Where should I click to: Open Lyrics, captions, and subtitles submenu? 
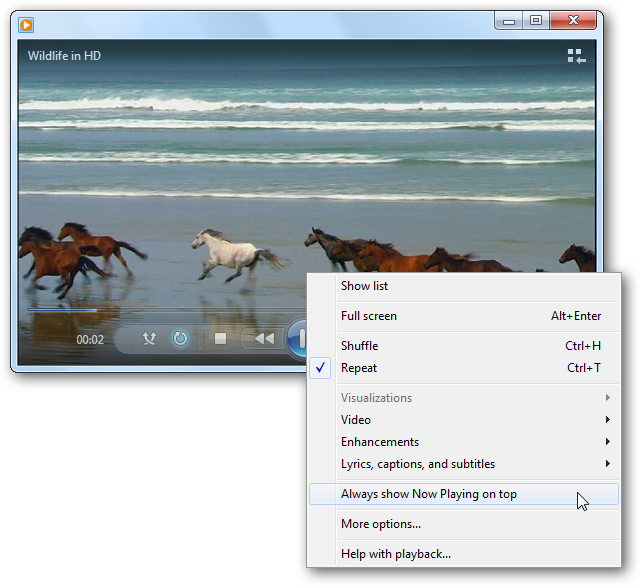coord(464,464)
